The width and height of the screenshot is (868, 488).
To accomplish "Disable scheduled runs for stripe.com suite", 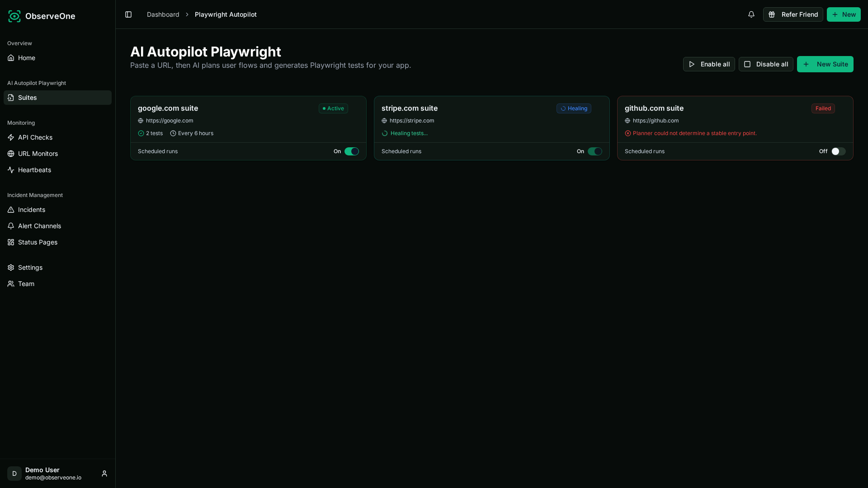I will pos(595,151).
